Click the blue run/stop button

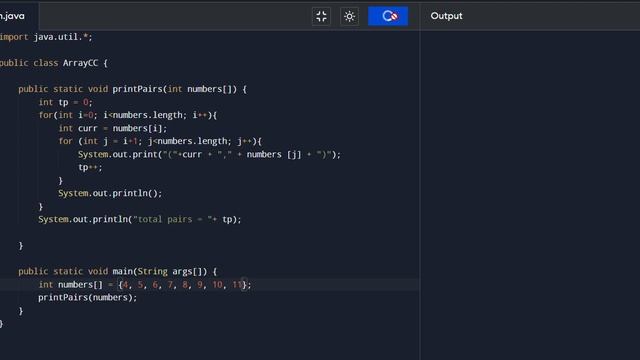tap(388, 16)
